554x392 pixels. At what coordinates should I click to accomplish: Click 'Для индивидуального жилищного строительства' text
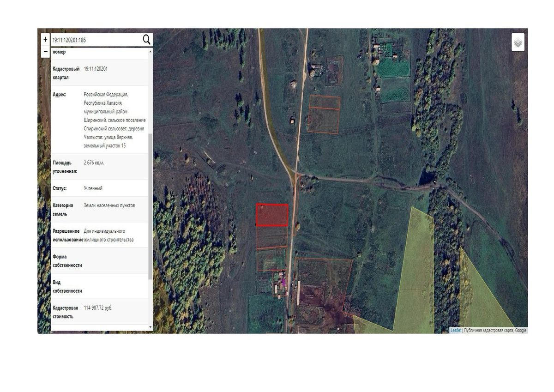(x=108, y=235)
